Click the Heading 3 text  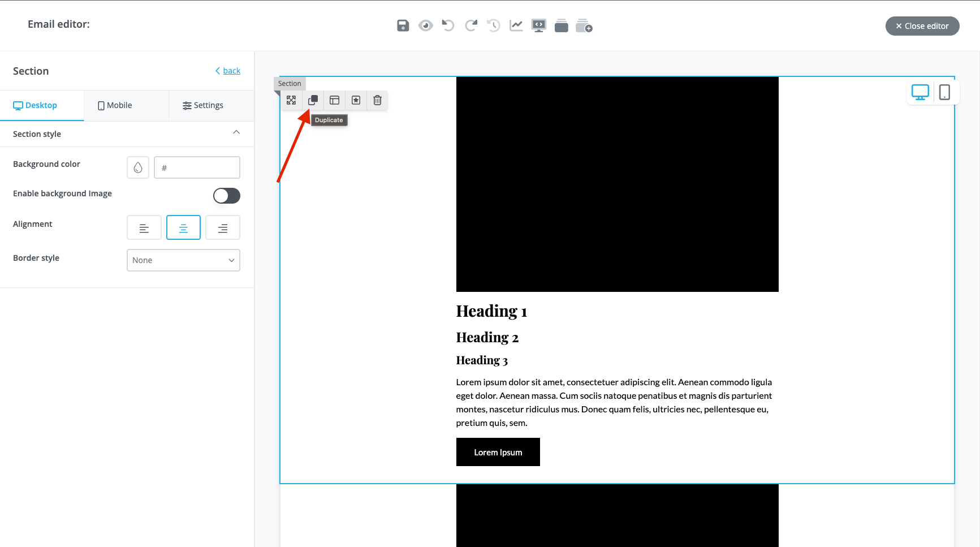482,360
